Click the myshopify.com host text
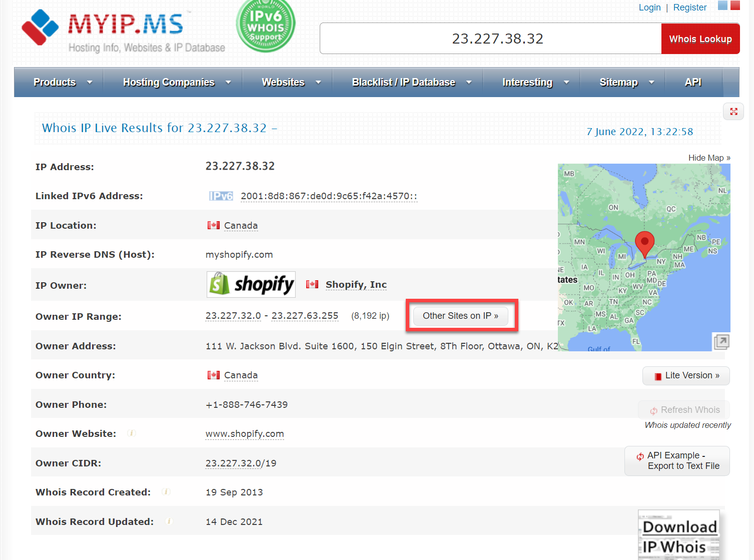The width and height of the screenshot is (754, 560). click(x=239, y=255)
